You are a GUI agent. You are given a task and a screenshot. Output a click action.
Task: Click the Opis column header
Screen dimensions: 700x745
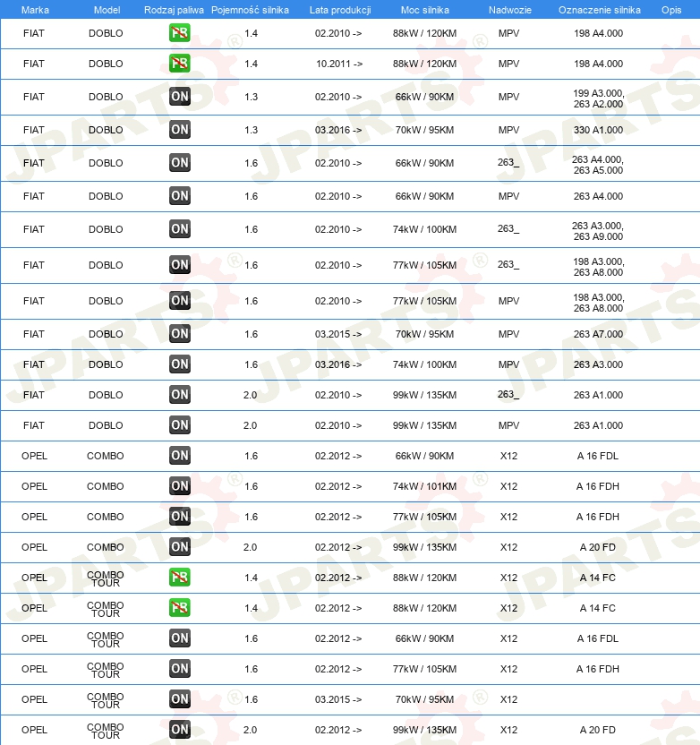pyautogui.click(x=671, y=10)
